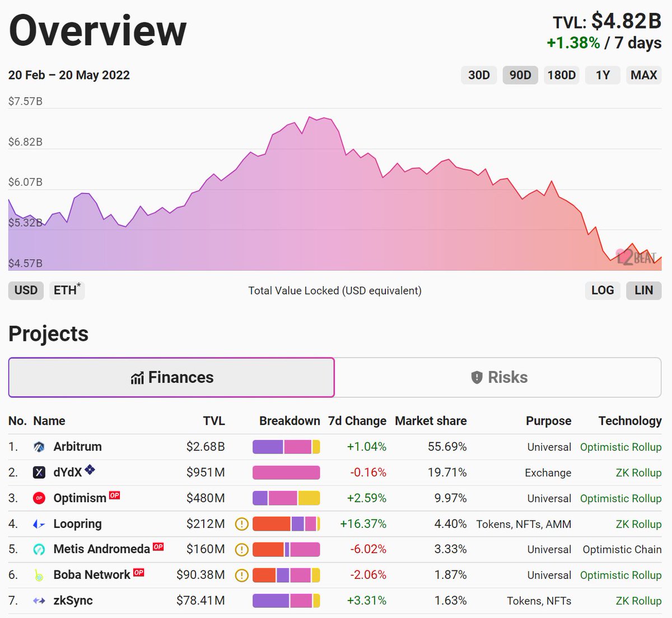Click the Breakdown column header
The height and width of the screenshot is (618, 672).
(290, 421)
